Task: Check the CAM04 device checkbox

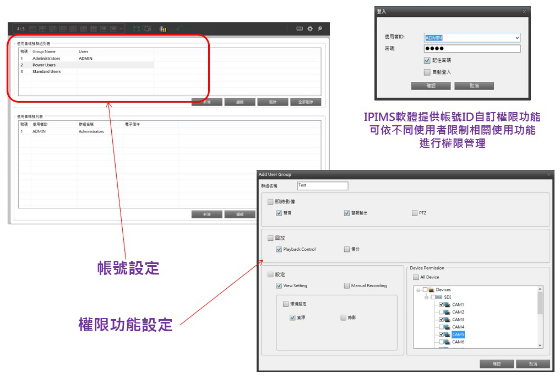Action: [441, 327]
